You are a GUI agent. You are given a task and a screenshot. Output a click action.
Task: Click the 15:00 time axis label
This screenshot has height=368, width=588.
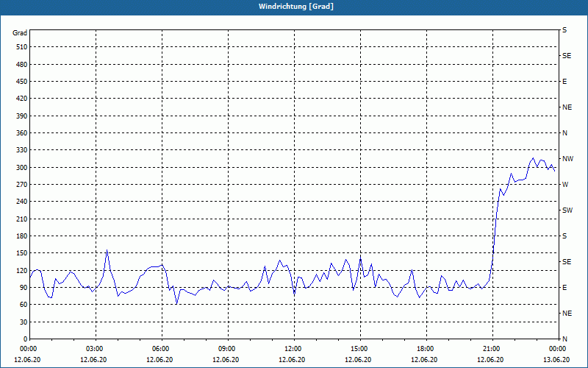tap(360, 348)
